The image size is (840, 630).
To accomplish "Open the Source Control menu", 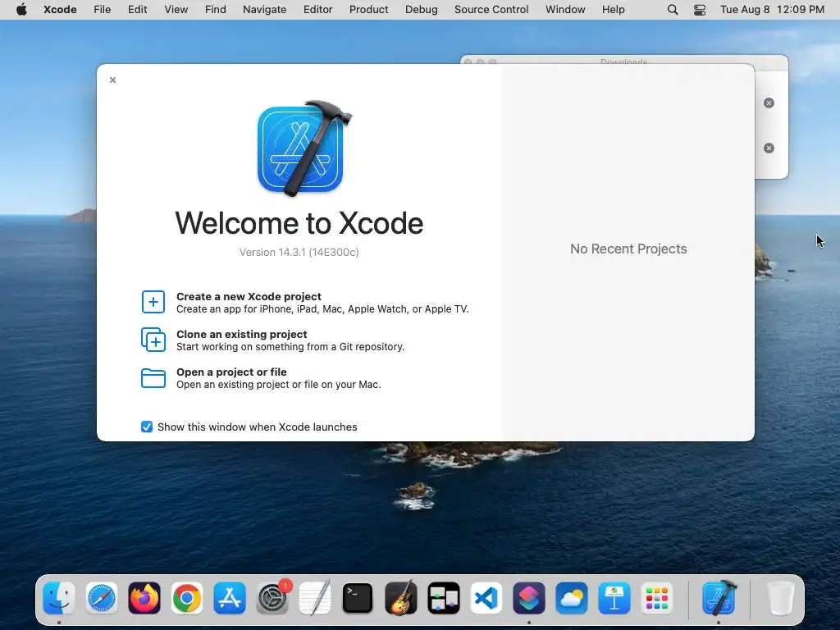I will click(491, 10).
